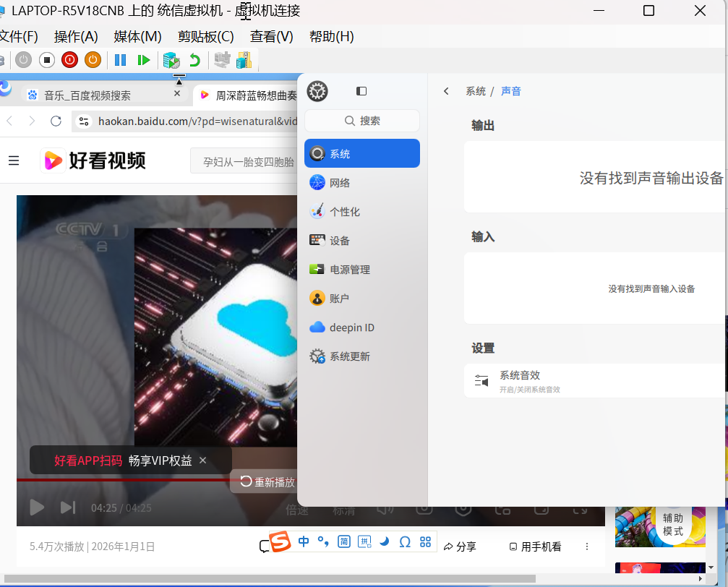Click the 声音 breadcrumb
Screen dimensions: 728x587
pos(510,91)
